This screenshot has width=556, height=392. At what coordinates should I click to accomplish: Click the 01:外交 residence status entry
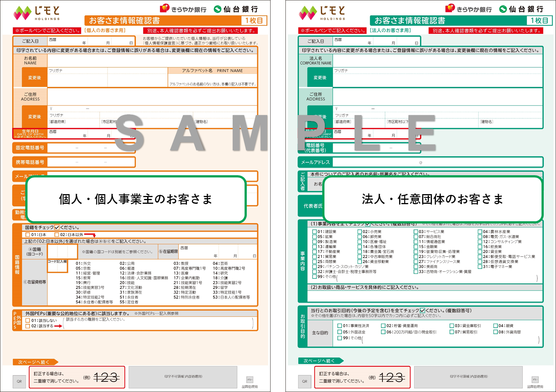click(x=83, y=264)
